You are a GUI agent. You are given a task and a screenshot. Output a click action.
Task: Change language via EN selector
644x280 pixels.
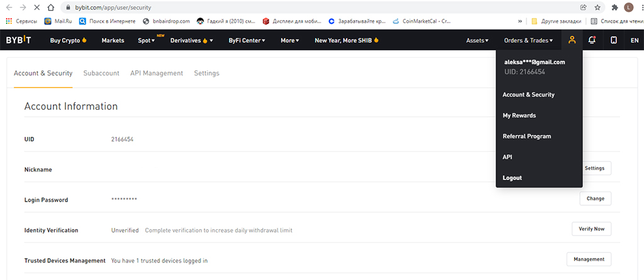635,40
